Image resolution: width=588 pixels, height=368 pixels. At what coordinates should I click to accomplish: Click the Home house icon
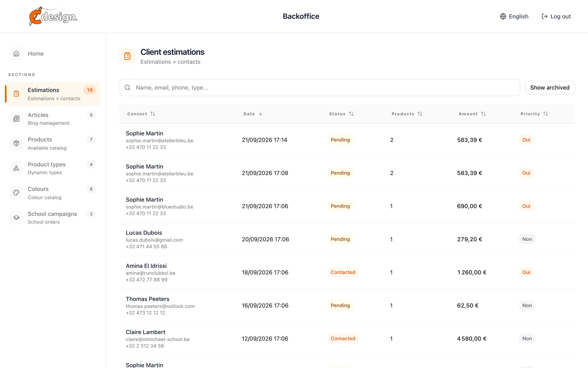17,53
